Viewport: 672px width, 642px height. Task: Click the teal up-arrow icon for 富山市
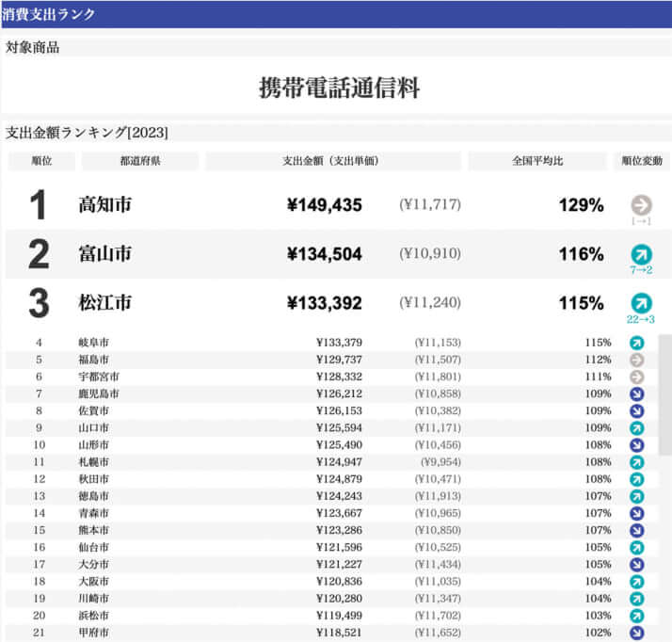641,254
